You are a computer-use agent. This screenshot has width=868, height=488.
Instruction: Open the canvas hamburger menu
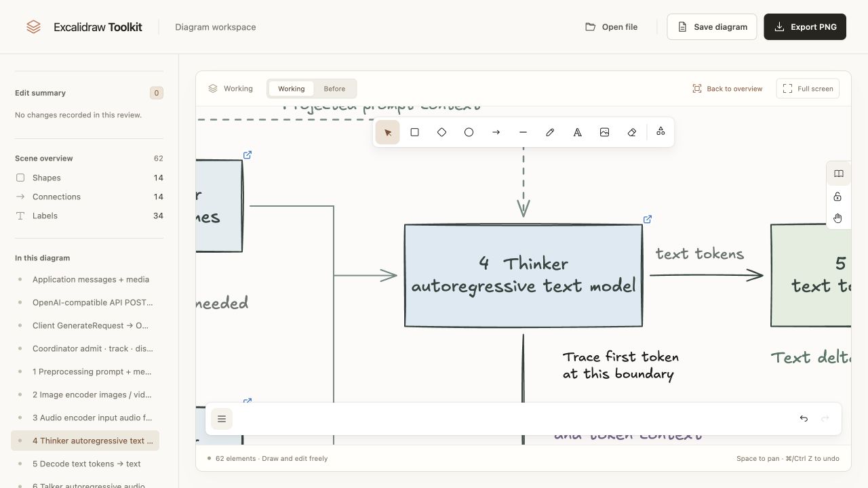point(222,419)
